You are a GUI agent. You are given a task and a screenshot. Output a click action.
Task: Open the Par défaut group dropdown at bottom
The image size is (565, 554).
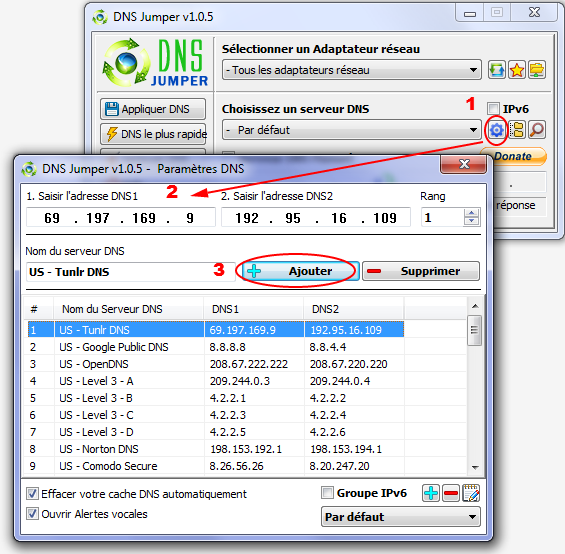401,517
